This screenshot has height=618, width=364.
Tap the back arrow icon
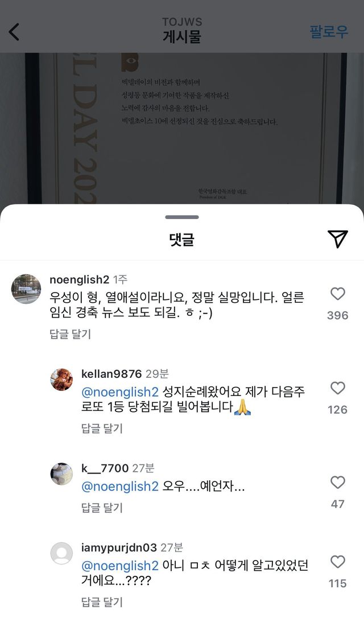(x=14, y=31)
